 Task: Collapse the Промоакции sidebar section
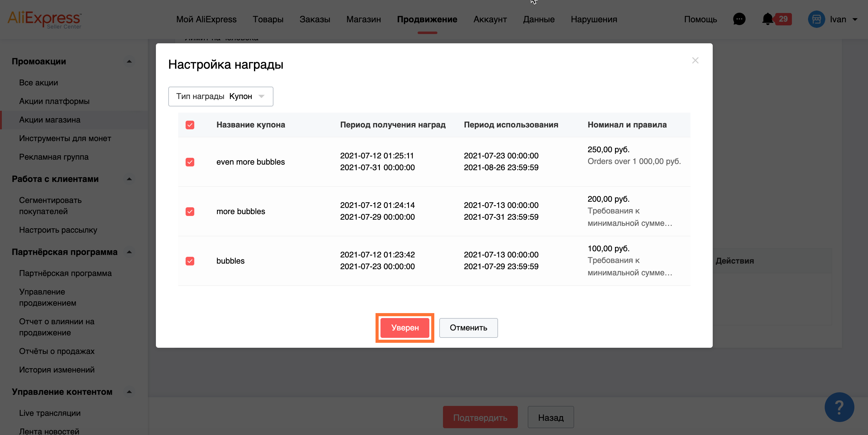[129, 61]
